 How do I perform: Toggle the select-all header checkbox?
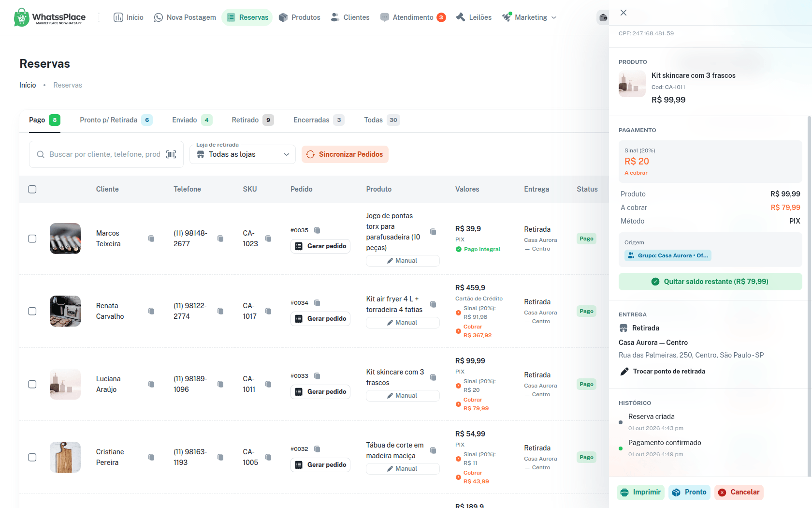(32, 189)
